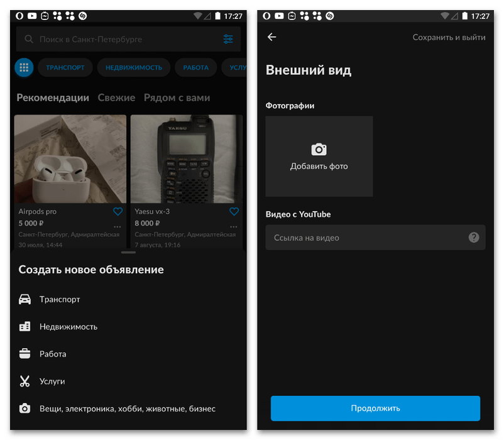Viewport: 504px width, 440px height.
Task: Select the building icon for Недвижимость
Action: tap(25, 327)
